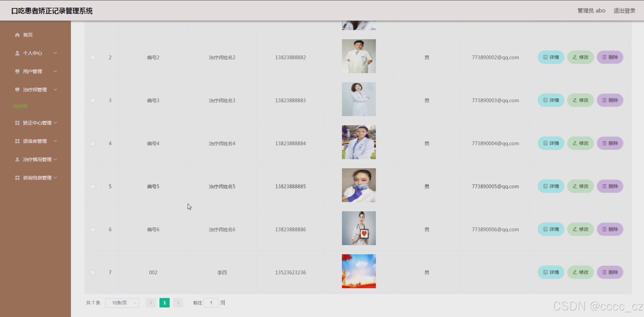Click 退出登录 link in header
This screenshot has height=317, width=644.
[x=624, y=11]
